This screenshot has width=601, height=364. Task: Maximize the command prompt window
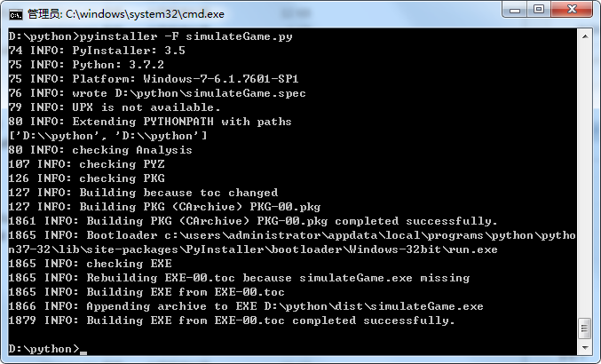pos(541,11)
